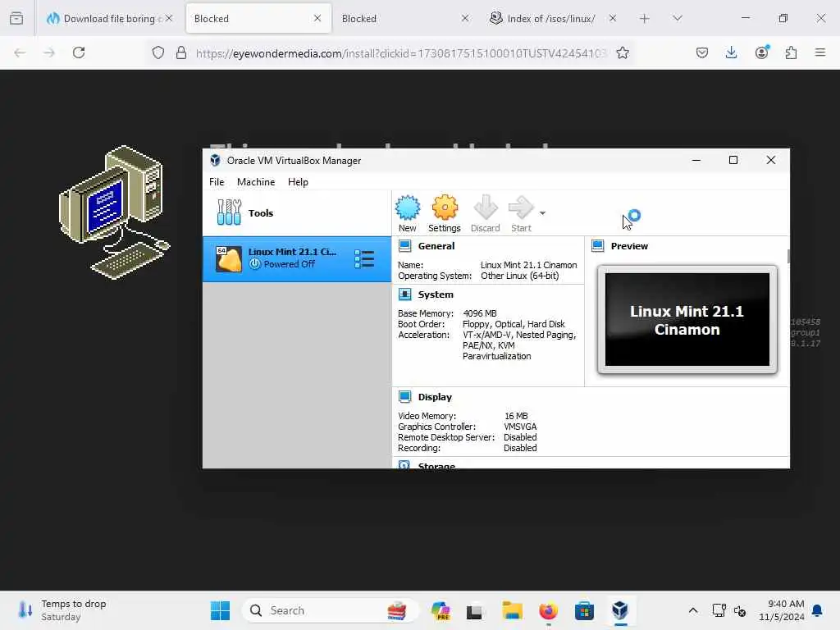840x630 pixels.
Task: Open the Start button dropdown arrow
Action: click(x=543, y=213)
